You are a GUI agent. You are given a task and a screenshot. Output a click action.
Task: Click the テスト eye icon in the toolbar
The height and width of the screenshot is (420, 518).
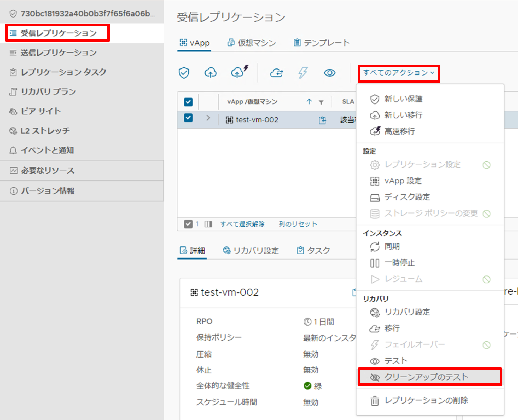click(330, 73)
